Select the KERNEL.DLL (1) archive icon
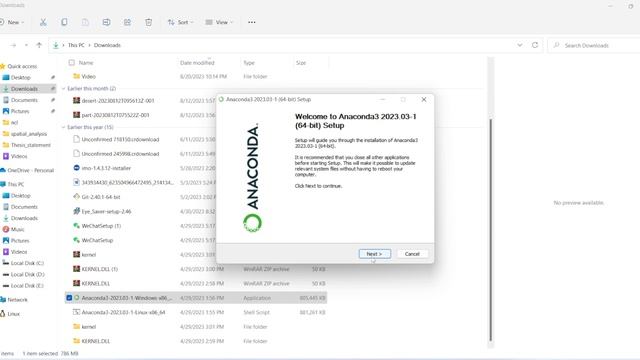 click(76, 269)
